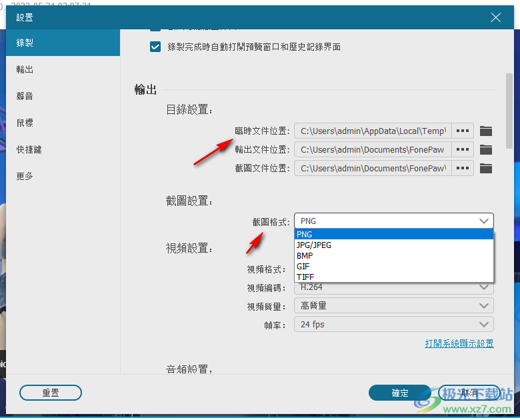
Task: Cancel with the 取消 button
Action: [x=469, y=393]
